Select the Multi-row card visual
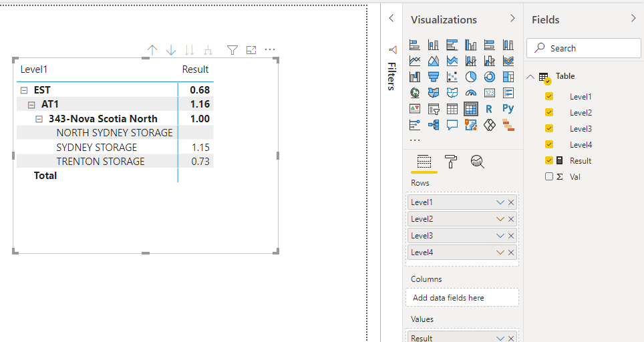Screen dimensions: 644x342 (508, 93)
